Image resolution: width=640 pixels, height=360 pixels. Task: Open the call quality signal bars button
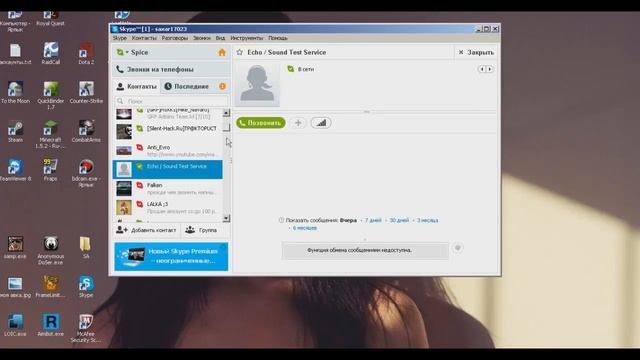pos(321,123)
